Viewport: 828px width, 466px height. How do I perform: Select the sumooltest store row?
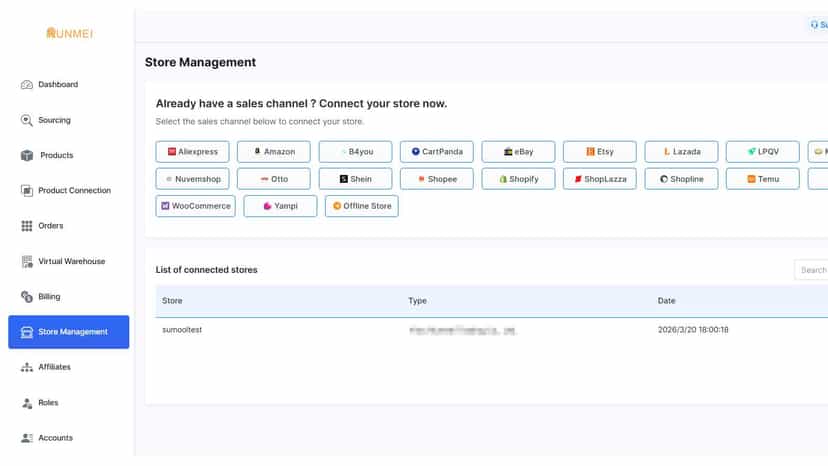tap(492, 330)
